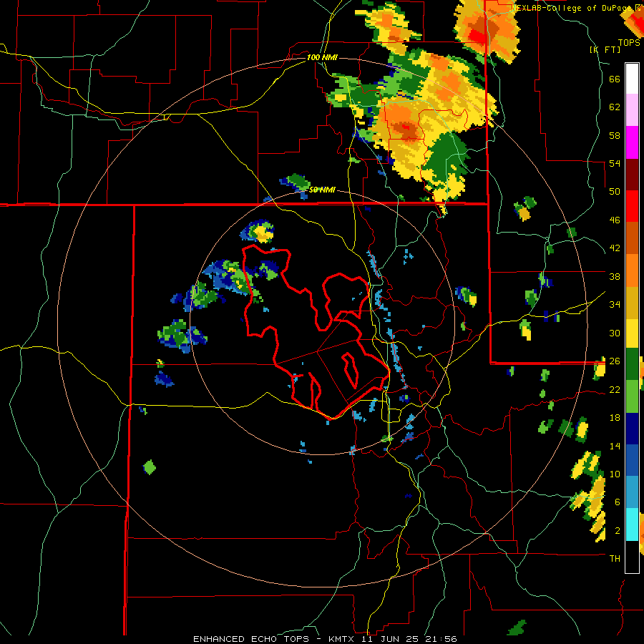Click the legend value "10"

[x=615, y=474]
